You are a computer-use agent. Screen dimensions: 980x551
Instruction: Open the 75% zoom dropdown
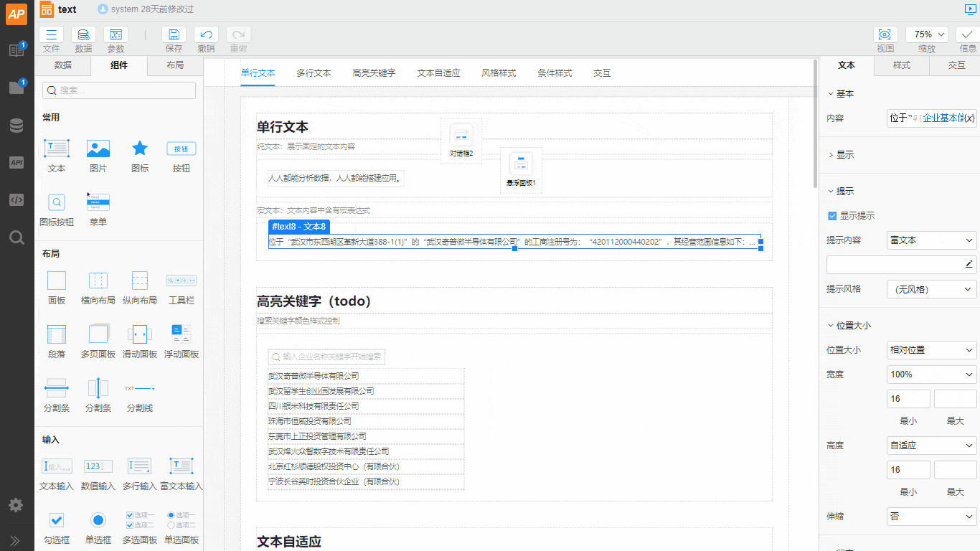pos(927,34)
